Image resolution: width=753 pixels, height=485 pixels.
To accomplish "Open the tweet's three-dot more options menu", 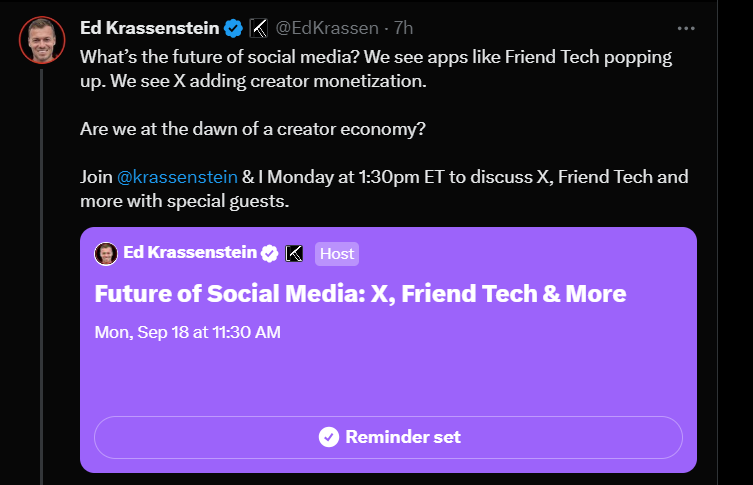I will click(686, 28).
